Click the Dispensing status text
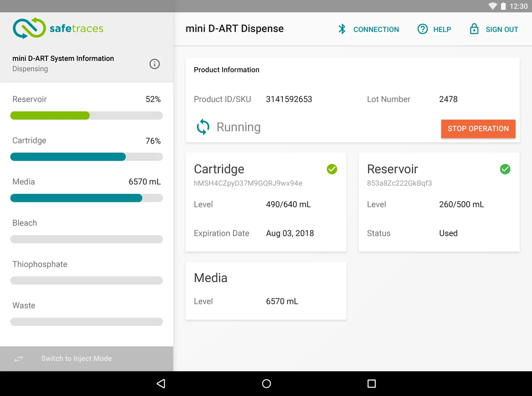The height and width of the screenshot is (396, 532). coord(30,69)
